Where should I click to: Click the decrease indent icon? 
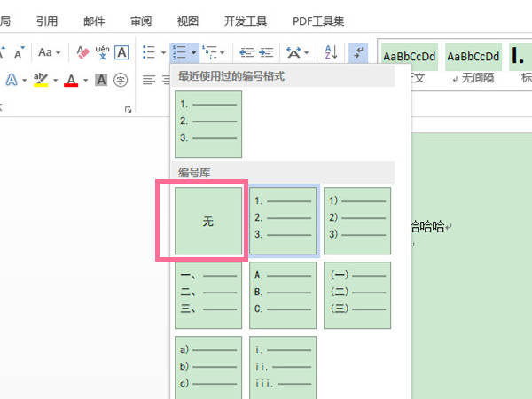pyautogui.click(x=246, y=52)
